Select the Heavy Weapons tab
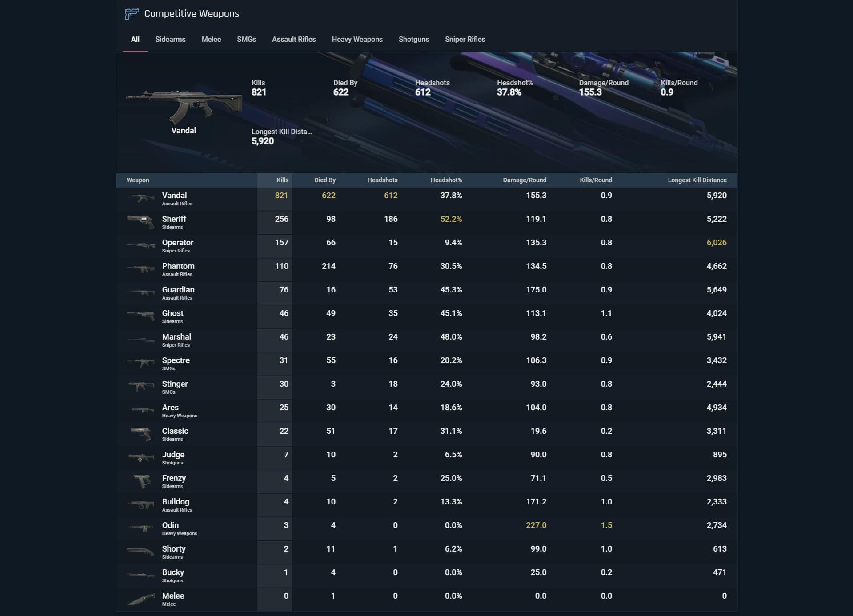 click(356, 39)
